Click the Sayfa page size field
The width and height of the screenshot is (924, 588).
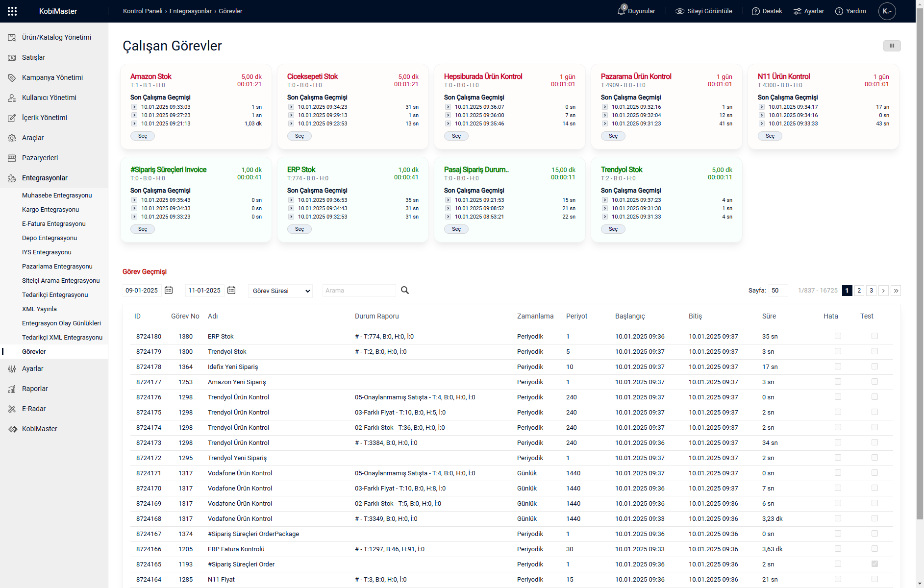click(x=778, y=291)
